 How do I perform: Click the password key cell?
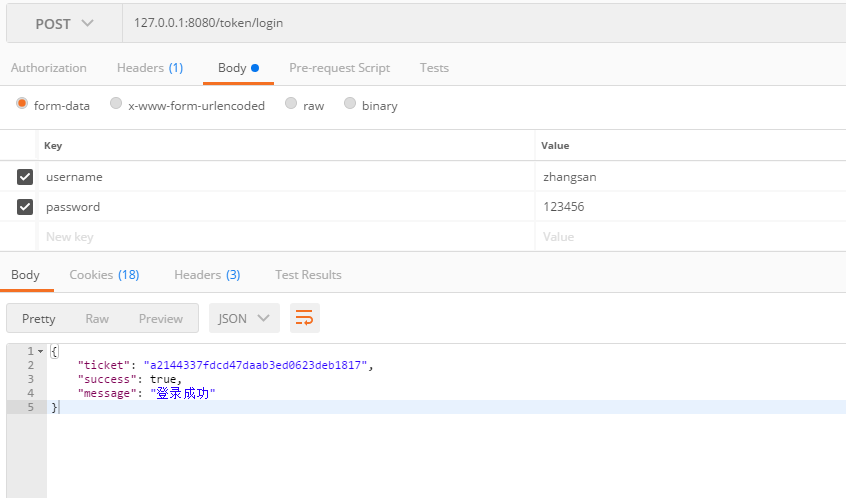[286, 207]
